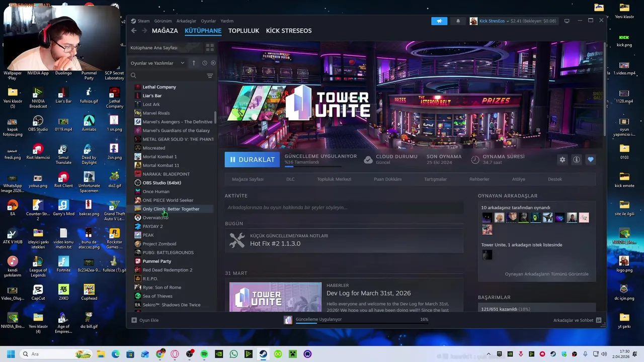Open the Cuphead desktop shortcut
The width and height of the screenshot is (644, 362).
(89, 293)
